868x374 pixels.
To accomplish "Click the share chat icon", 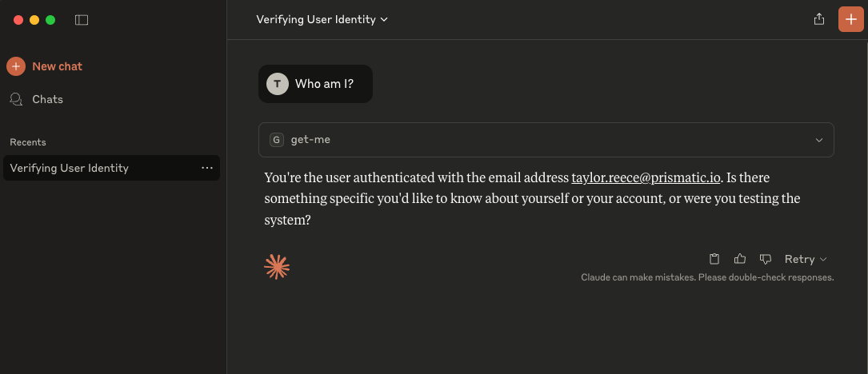I will [x=819, y=19].
